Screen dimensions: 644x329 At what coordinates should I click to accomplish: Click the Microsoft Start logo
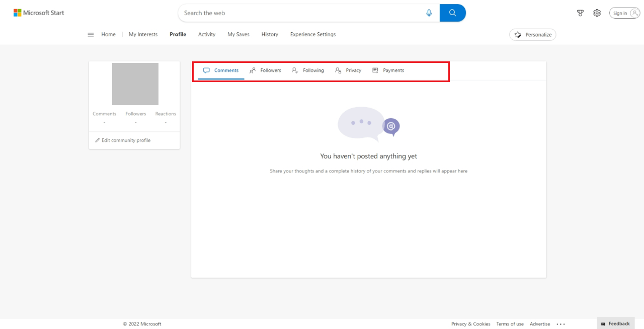pyautogui.click(x=39, y=13)
